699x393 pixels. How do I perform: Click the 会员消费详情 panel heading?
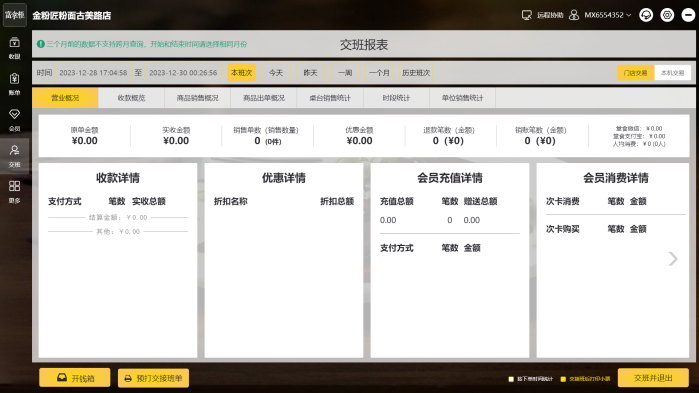coord(616,178)
